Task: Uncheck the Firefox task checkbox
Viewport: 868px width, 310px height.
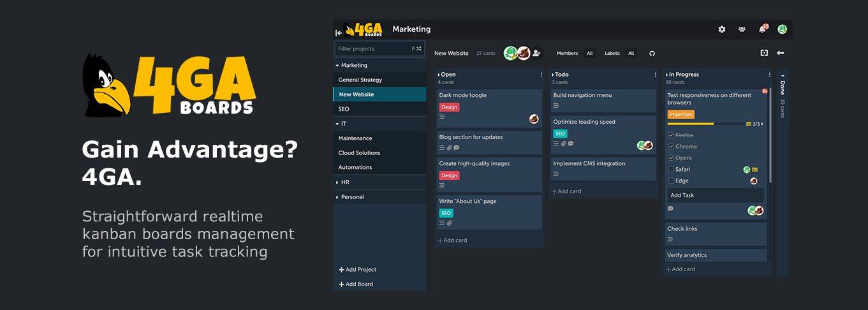Action: [x=671, y=135]
